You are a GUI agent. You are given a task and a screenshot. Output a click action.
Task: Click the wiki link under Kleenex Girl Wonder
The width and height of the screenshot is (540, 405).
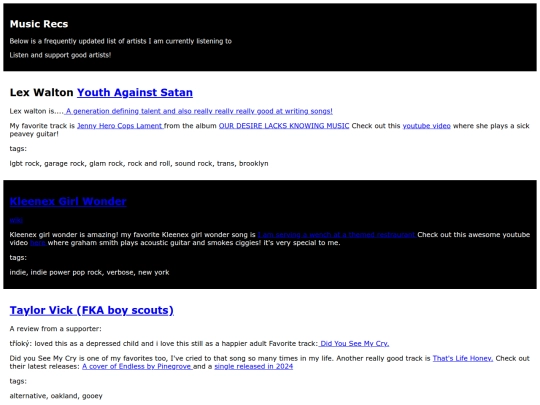point(16,220)
